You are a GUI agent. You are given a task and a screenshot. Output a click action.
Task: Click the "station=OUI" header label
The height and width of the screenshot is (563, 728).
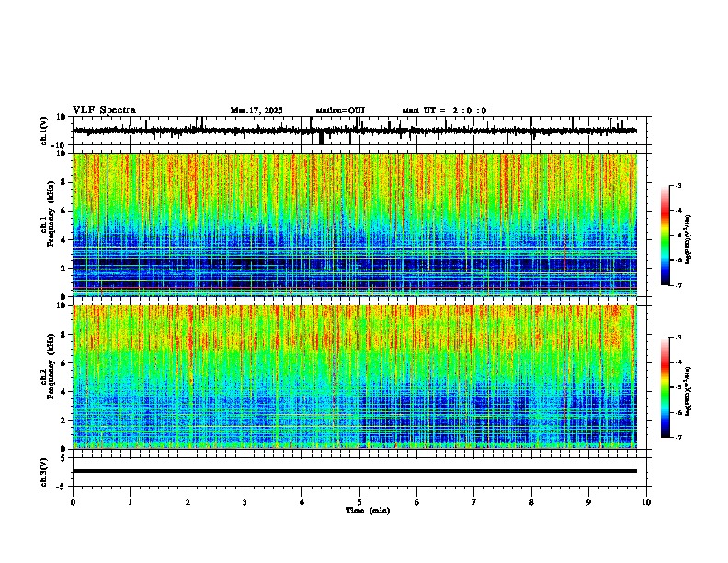pos(340,110)
